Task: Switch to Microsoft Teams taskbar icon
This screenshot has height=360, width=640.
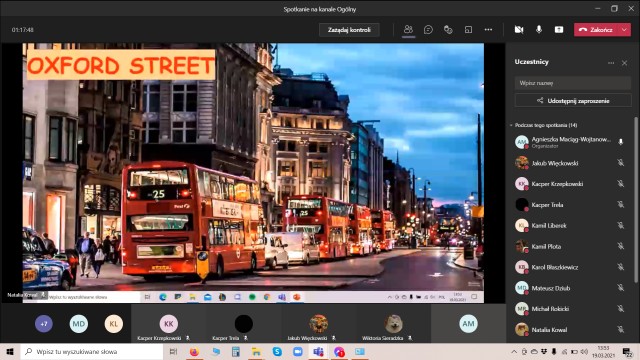Action: (318, 351)
